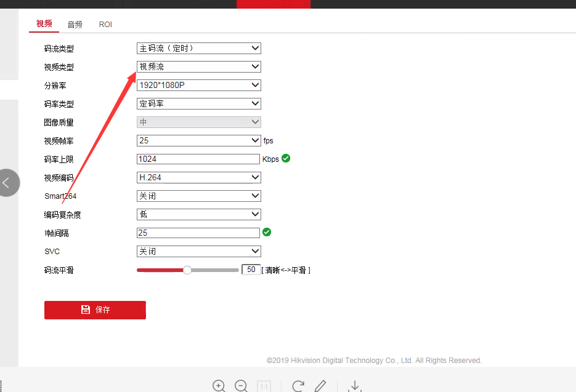
Task: Open the 视频编码 dropdown showing H.264
Action: [199, 177]
